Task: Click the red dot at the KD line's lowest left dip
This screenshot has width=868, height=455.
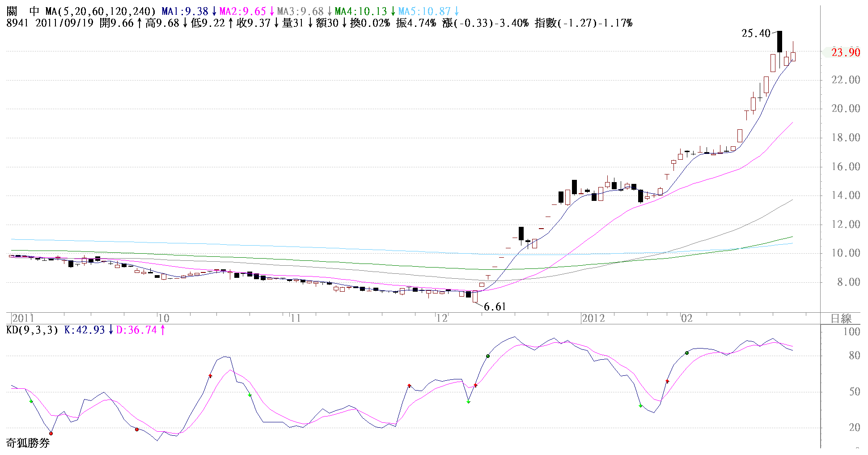Action: 51,433
